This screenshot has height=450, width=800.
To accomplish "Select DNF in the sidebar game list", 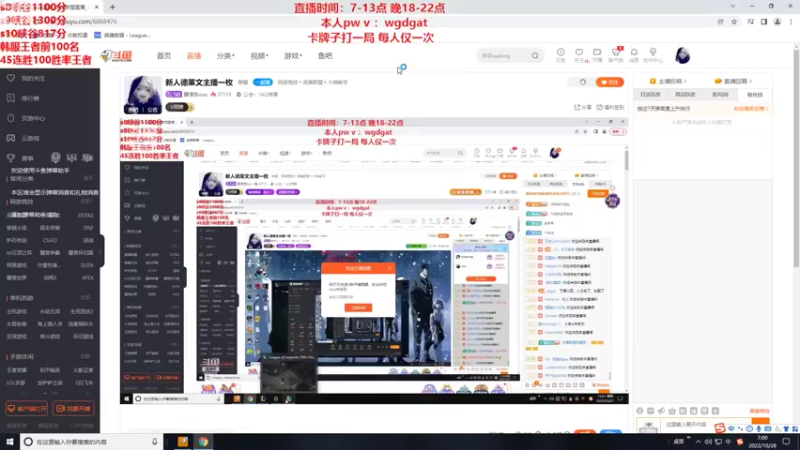I will tap(88, 228).
